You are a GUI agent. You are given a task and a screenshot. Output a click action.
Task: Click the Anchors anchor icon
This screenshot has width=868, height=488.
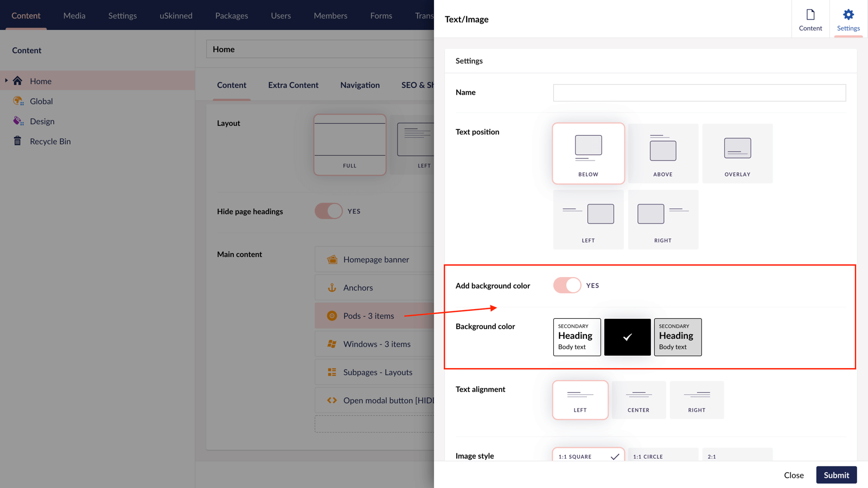pyautogui.click(x=332, y=287)
